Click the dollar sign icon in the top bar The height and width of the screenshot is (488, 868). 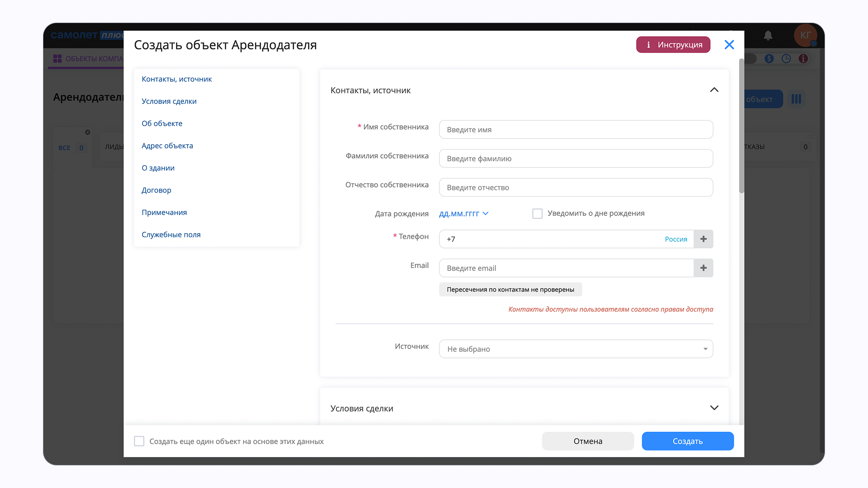[769, 59]
